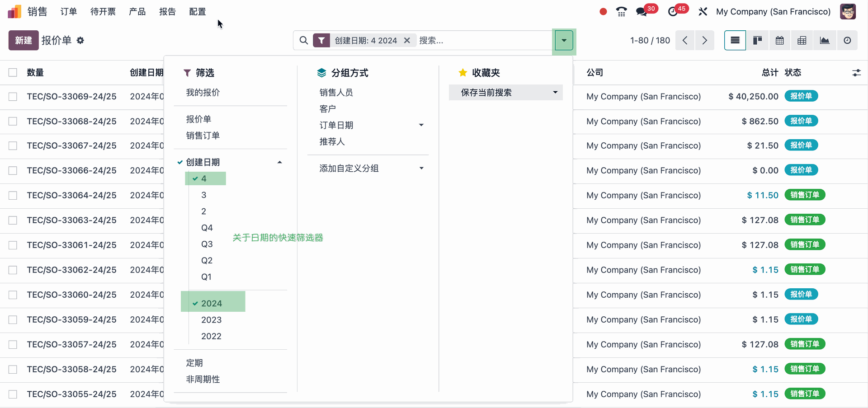This screenshot has width=868, height=408.
Task: Switch to pivot table view
Action: tap(802, 41)
